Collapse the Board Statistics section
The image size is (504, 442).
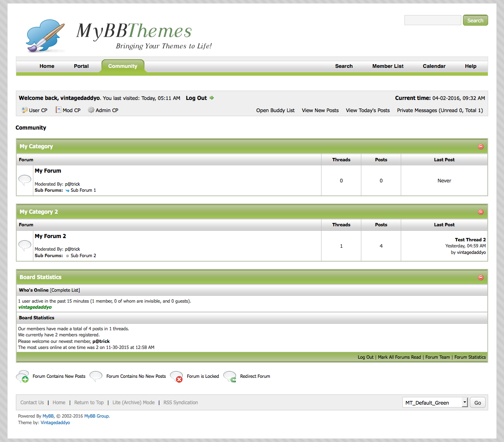coord(481,277)
